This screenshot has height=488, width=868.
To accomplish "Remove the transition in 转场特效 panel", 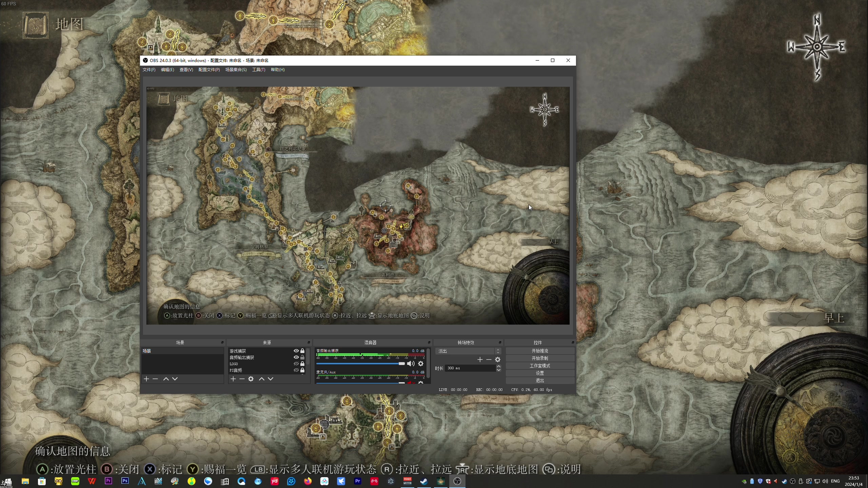I will [489, 360].
